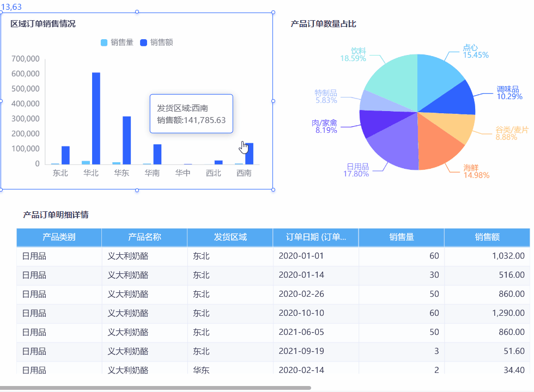Click the 西南 x-axis label
The image size is (534, 392).
coord(244,173)
